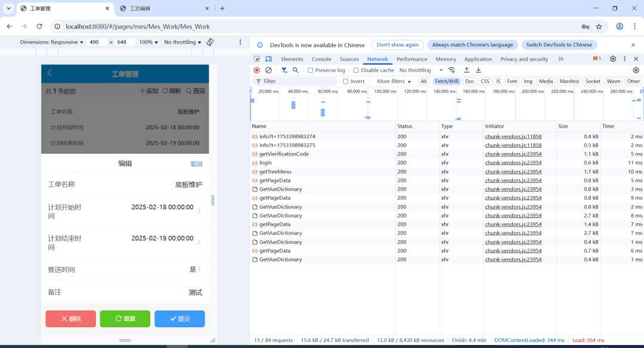Viewport: 644px width, 348px height.
Task: Expand More filters dropdown
Action: [394, 81]
